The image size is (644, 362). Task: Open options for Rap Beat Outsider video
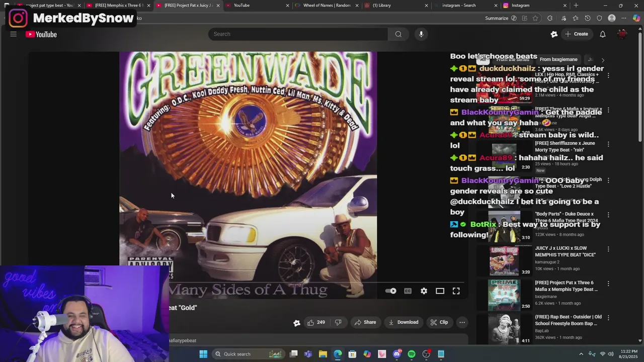608,318
